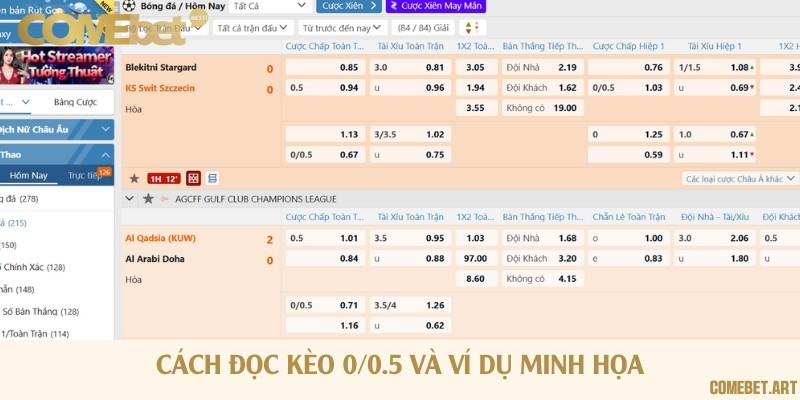Click 1X2 away odds 1.94

[x=477, y=88]
